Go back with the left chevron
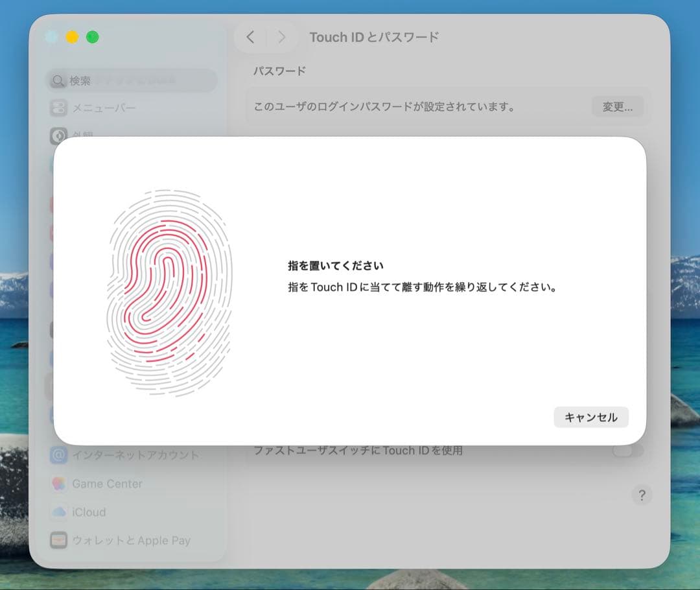The width and height of the screenshot is (700, 590). [251, 37]
